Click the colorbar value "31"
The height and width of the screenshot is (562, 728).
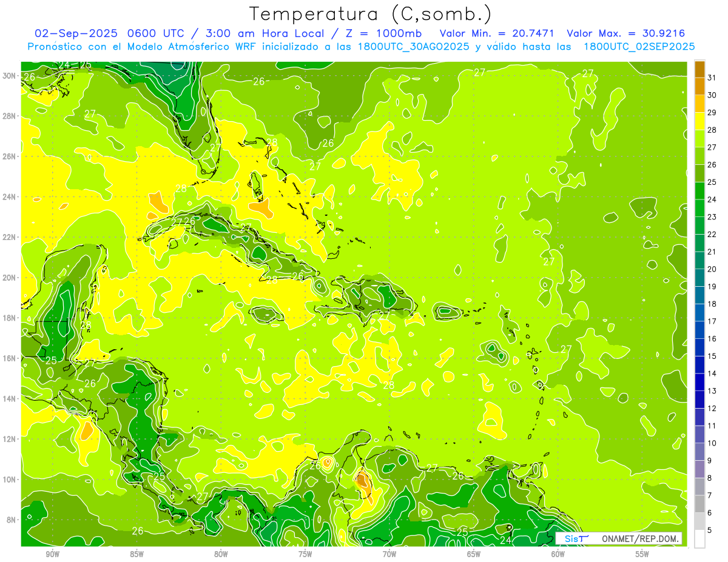712,78
